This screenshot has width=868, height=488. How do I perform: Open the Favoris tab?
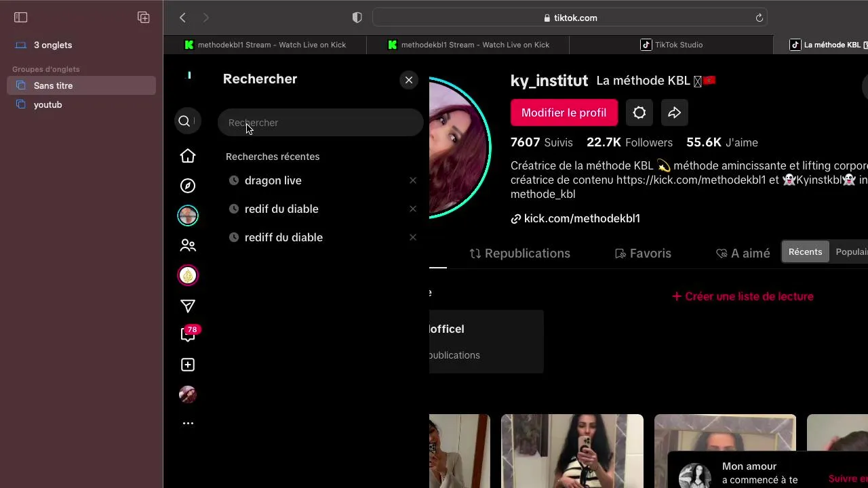pos(643,253)
